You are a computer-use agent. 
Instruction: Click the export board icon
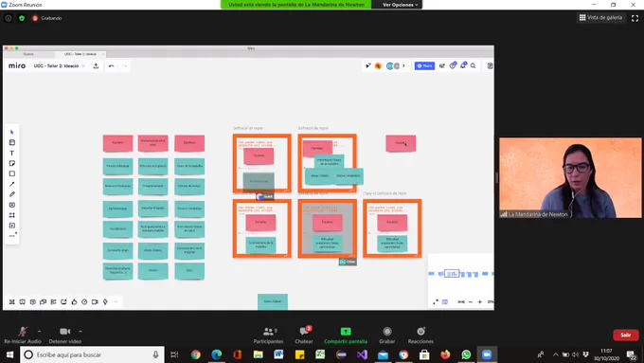(96, 65)
